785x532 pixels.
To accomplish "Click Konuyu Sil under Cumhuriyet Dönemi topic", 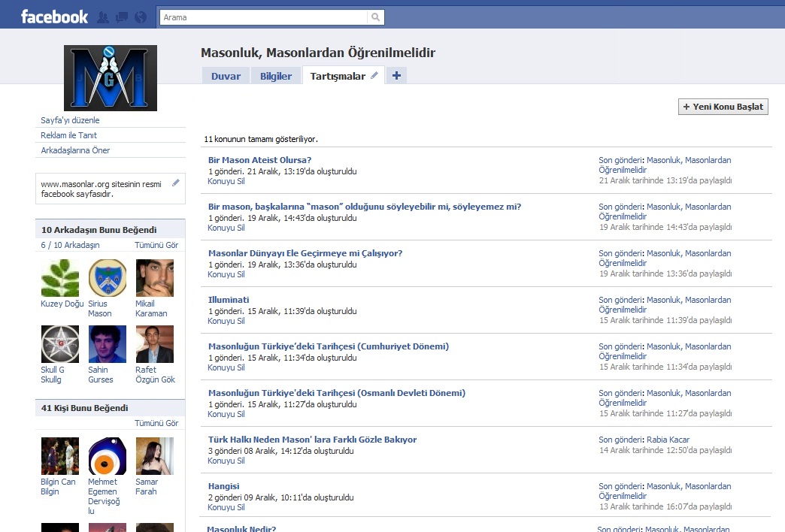I will coord(226,367).
